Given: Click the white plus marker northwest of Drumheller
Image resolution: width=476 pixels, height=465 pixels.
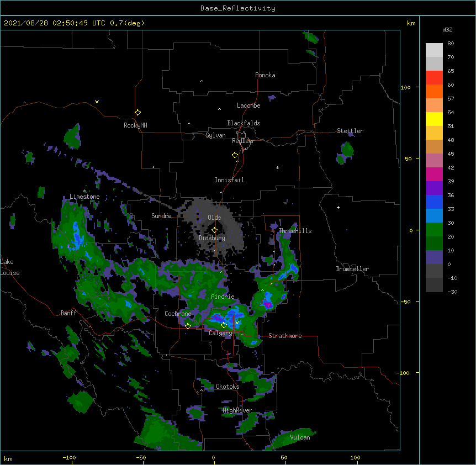Looking at the screenshot, I should (x=338, y=207).
